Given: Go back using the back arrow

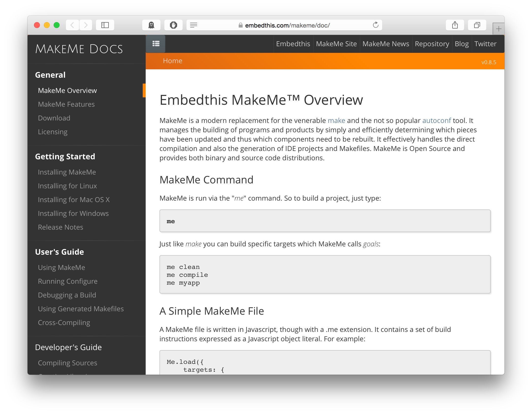Looking at the screenshot, I should click(72, 25).
